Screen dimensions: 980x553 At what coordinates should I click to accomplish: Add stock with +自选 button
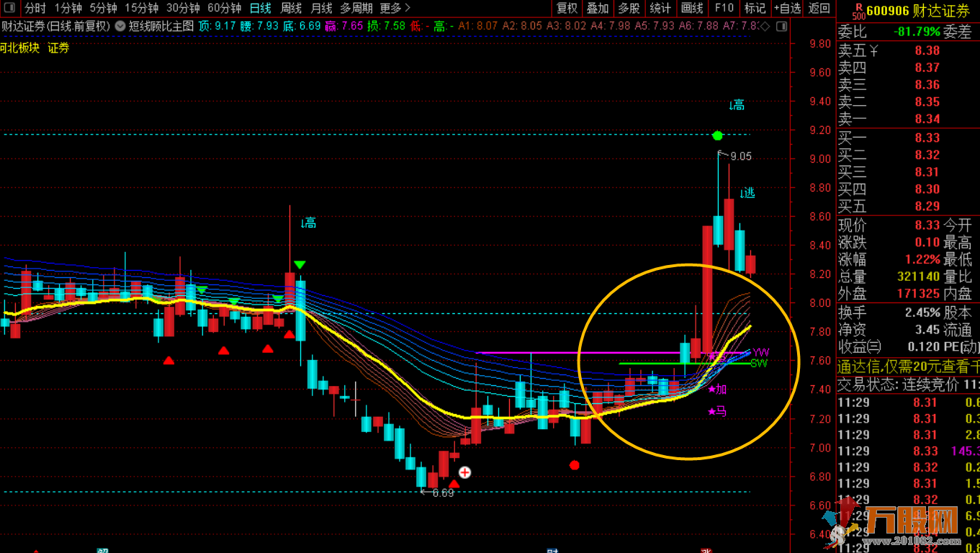tap(787, 9)
